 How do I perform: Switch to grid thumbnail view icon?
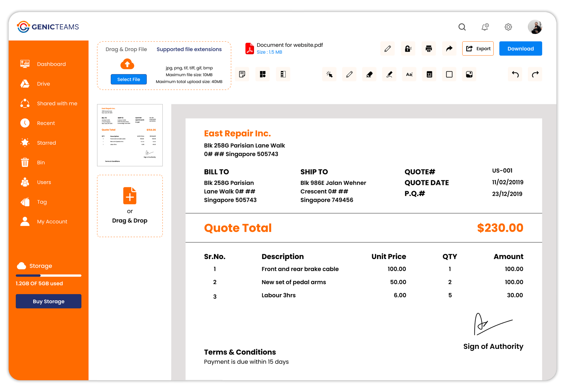pos(263,74)
